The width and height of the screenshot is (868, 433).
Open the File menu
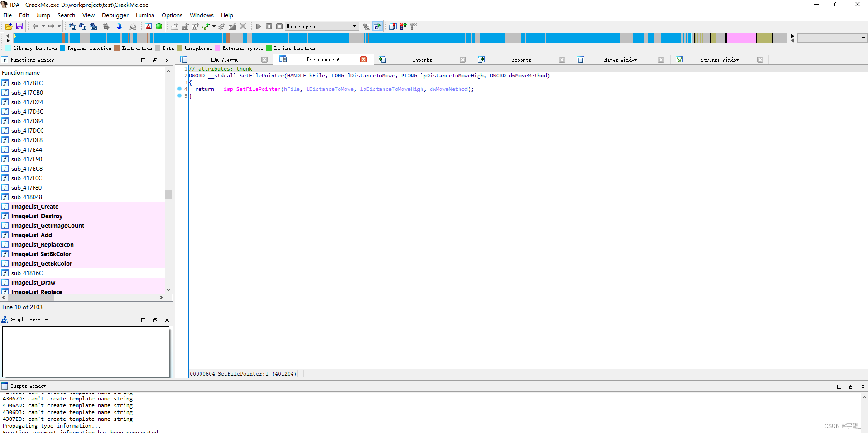7,15
